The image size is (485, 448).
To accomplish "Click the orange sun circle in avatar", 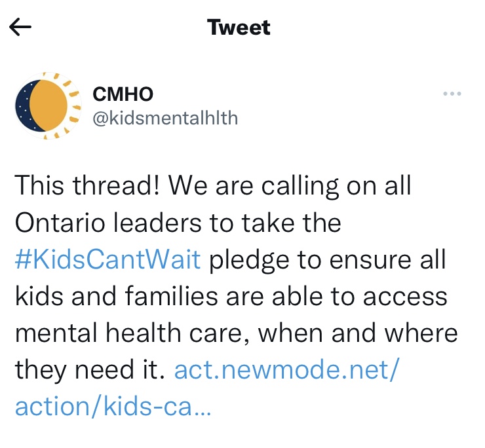I will (50, 105).
